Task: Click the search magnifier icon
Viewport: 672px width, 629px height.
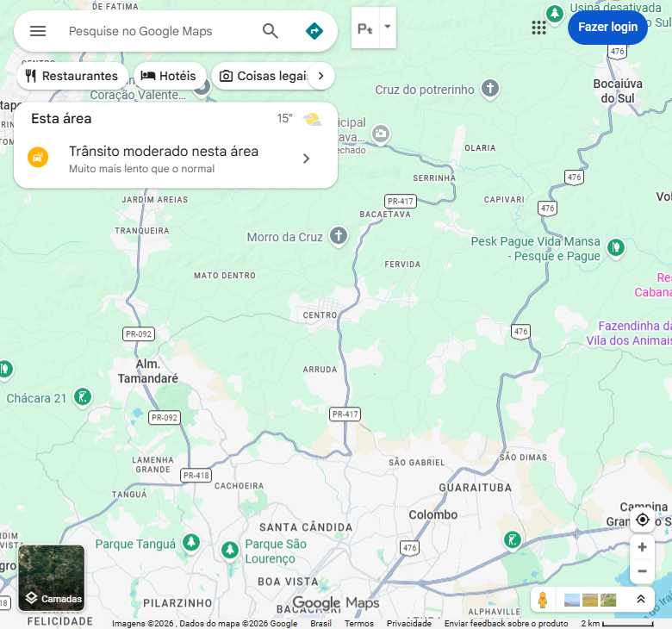Action: 270,31
